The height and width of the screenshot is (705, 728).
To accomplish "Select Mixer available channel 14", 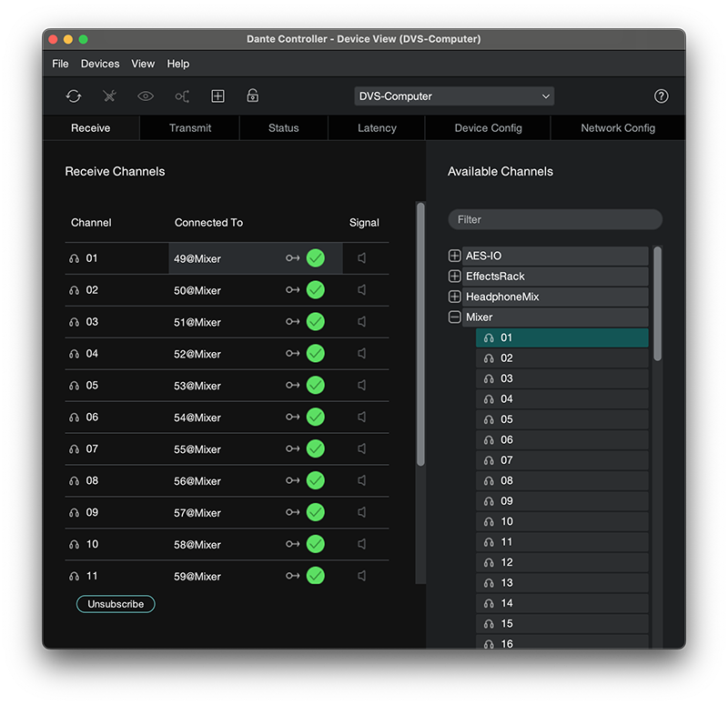I will [561, 603].
